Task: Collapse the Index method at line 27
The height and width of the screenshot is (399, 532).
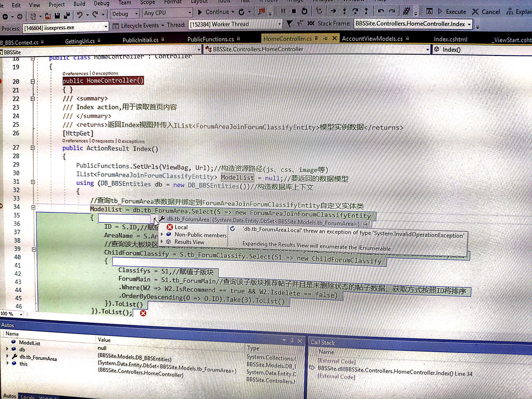Action: (x=33, y=148)
